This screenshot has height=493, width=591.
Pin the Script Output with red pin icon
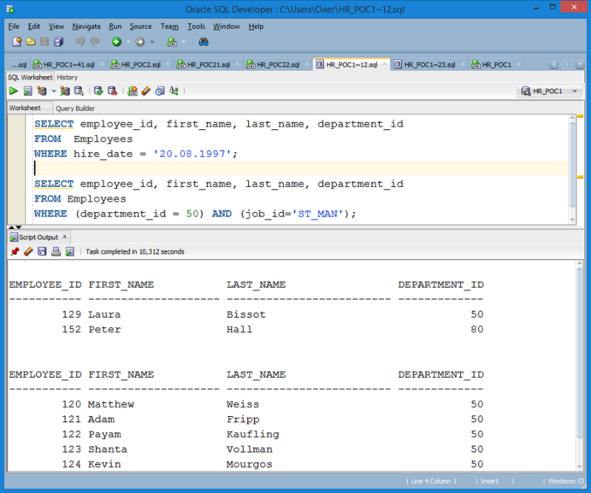point(15,251)
